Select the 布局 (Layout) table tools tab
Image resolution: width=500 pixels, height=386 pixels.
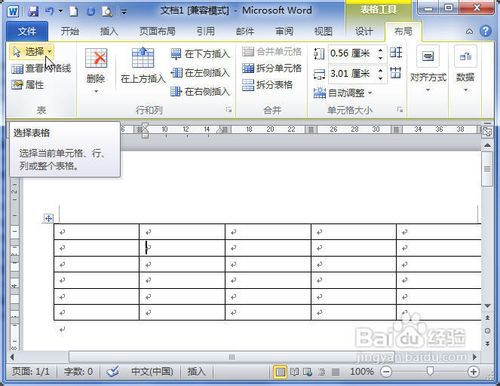403,31
